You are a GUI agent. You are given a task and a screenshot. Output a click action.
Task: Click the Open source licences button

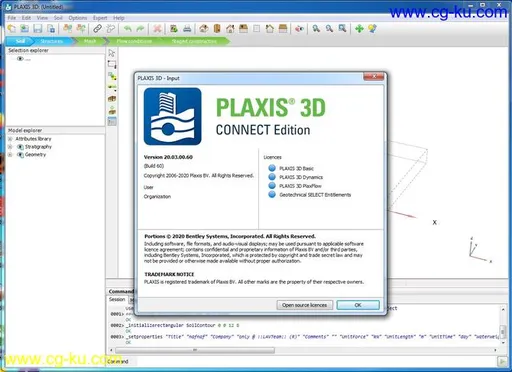[x=304, y=305]
